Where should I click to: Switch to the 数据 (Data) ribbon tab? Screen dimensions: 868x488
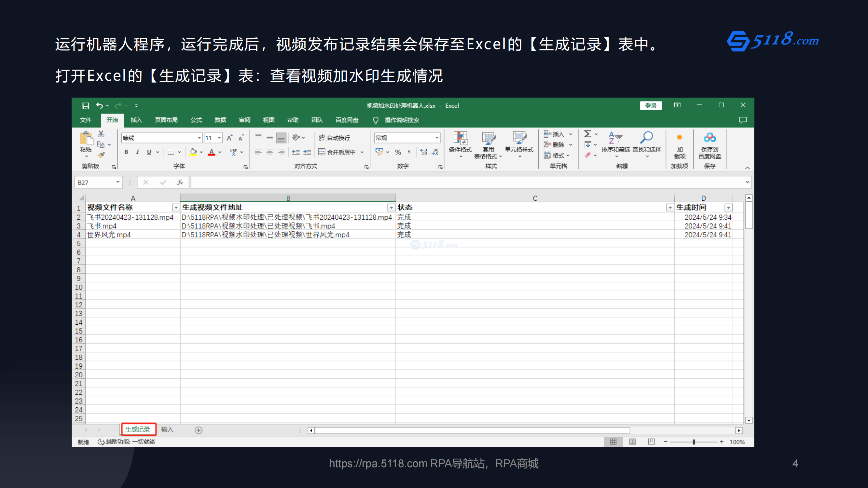[220, 120]
